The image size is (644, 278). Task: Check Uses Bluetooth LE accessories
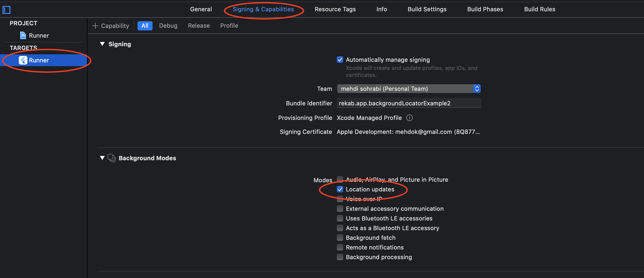pyautogui.click(x=340, y=218)
